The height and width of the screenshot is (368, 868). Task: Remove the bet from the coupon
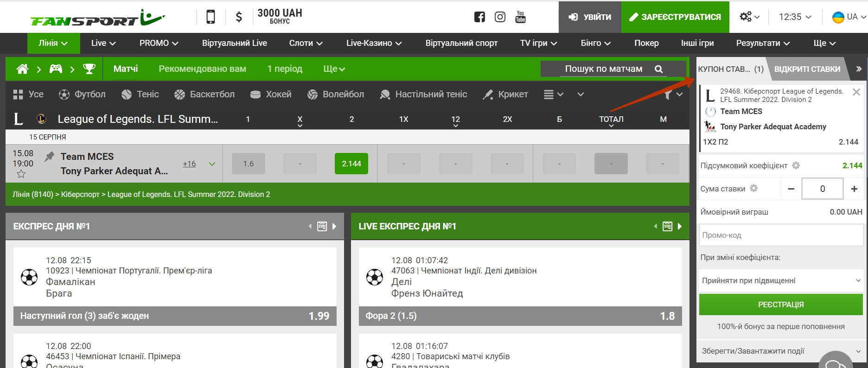pos(856,92)
